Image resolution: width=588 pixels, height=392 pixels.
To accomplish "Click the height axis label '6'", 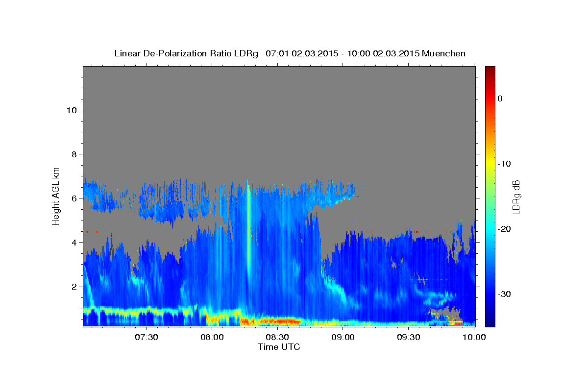I will tap(73, 198).
